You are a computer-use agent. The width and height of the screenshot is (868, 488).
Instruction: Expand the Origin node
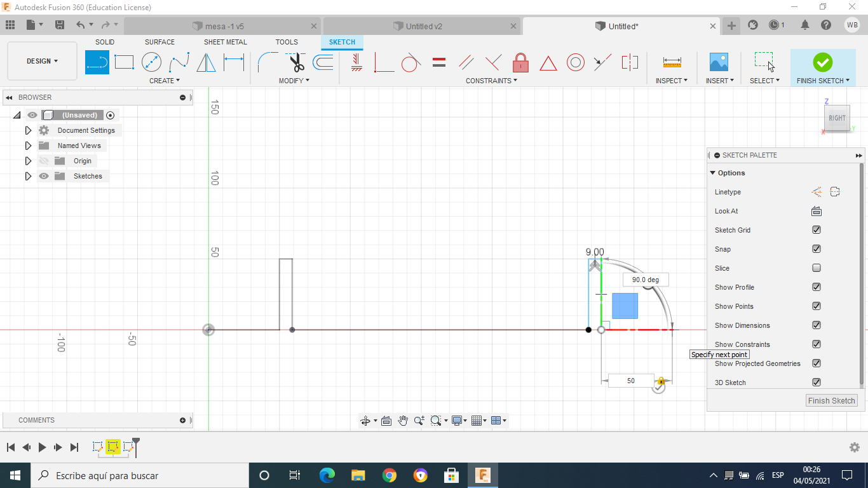28,161
